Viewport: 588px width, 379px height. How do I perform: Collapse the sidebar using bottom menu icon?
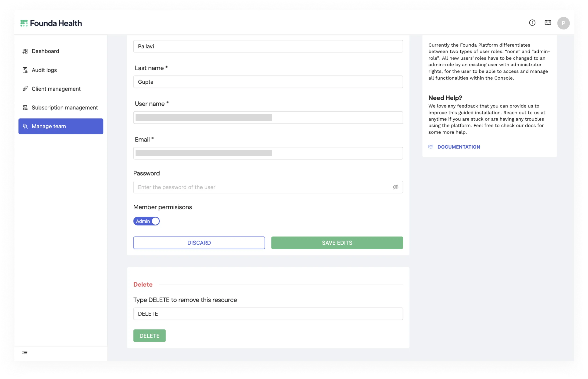click(x=25, y=353)
